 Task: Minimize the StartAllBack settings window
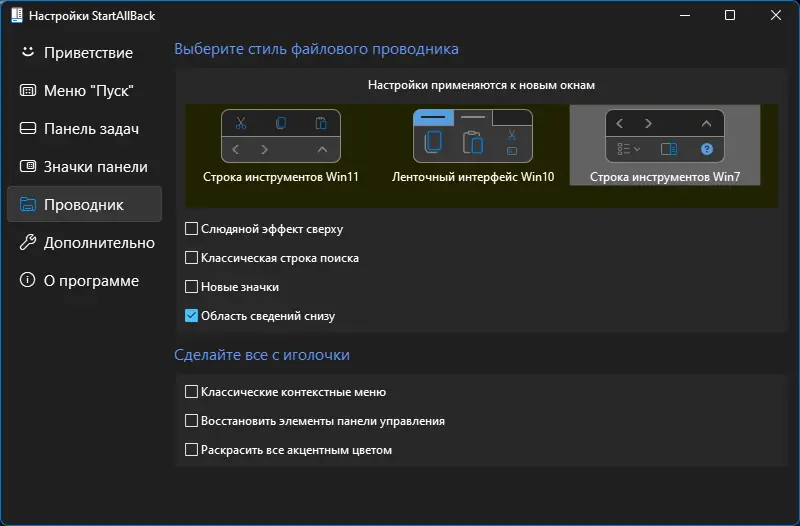685,15
